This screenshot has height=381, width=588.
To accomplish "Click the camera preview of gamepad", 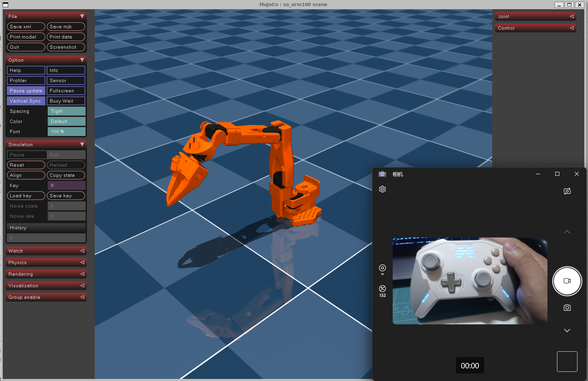I will [470, 281].
